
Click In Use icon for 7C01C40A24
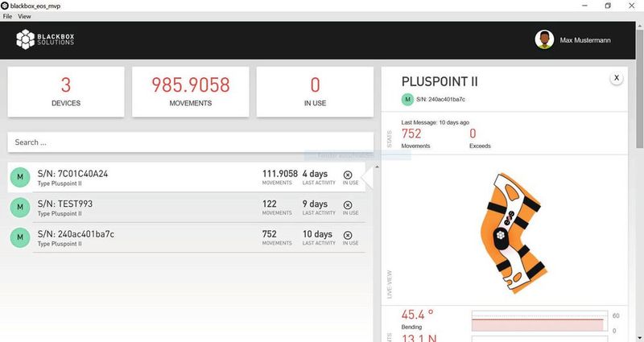348,175
